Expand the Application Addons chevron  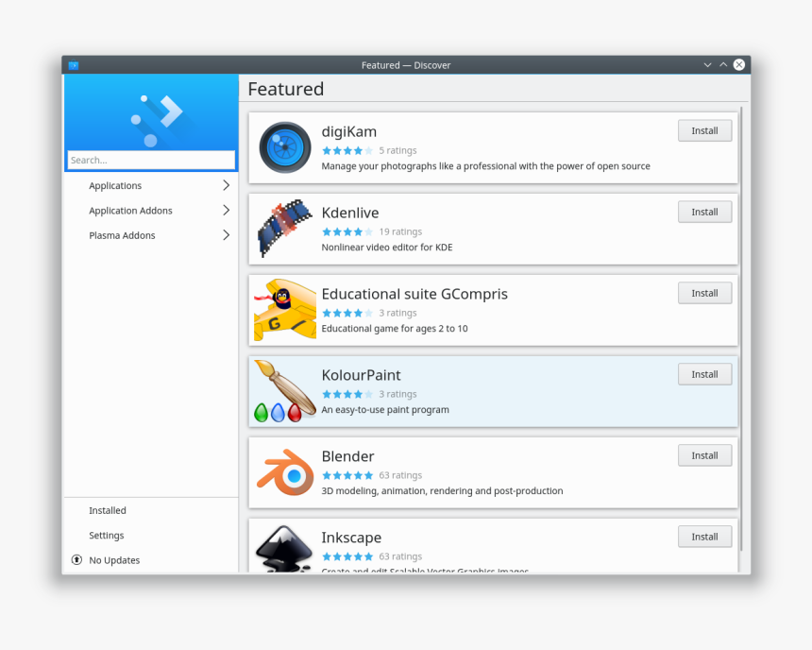click(x=227, y=210)
